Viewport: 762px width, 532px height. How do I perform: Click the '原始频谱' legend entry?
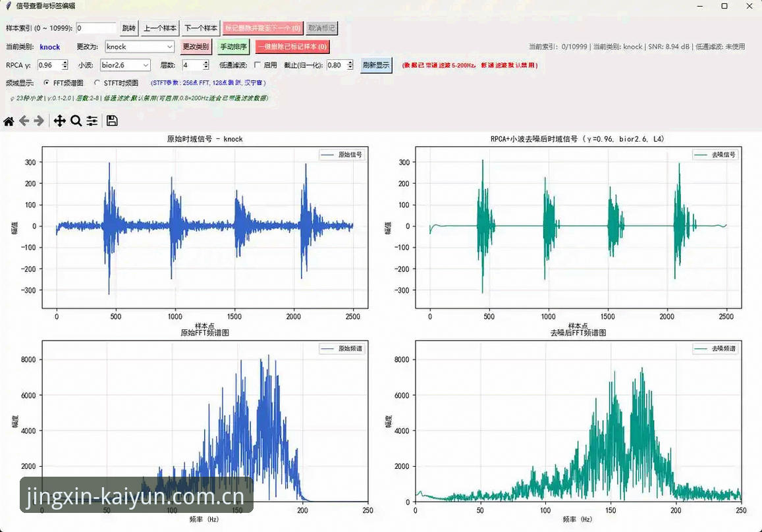click(342, 348)
